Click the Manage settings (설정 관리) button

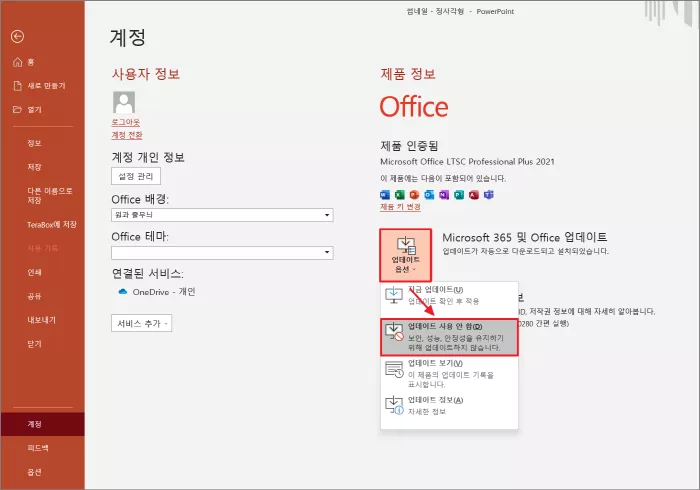136,176
